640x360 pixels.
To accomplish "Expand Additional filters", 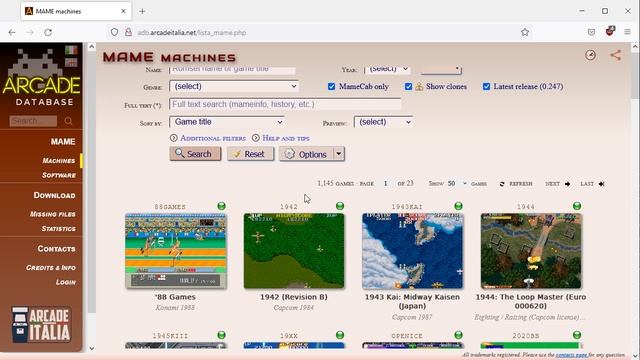I will pos(208,138).
